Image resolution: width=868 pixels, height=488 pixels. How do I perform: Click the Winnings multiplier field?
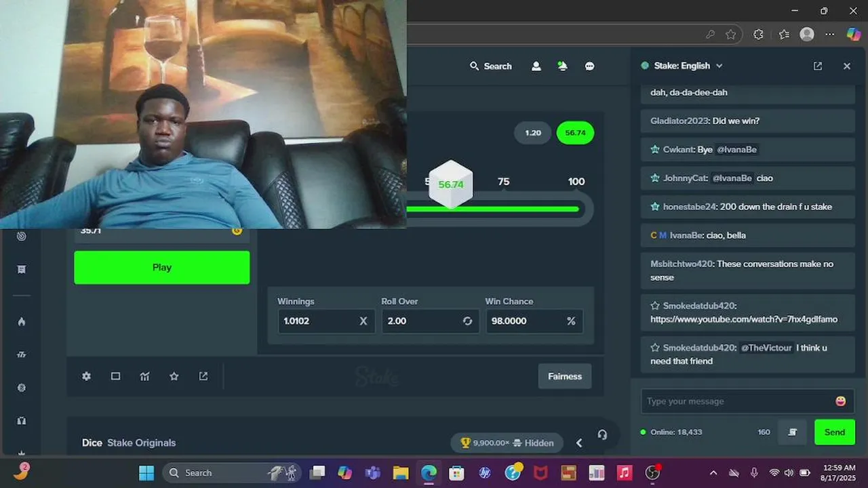click(325, 321)
